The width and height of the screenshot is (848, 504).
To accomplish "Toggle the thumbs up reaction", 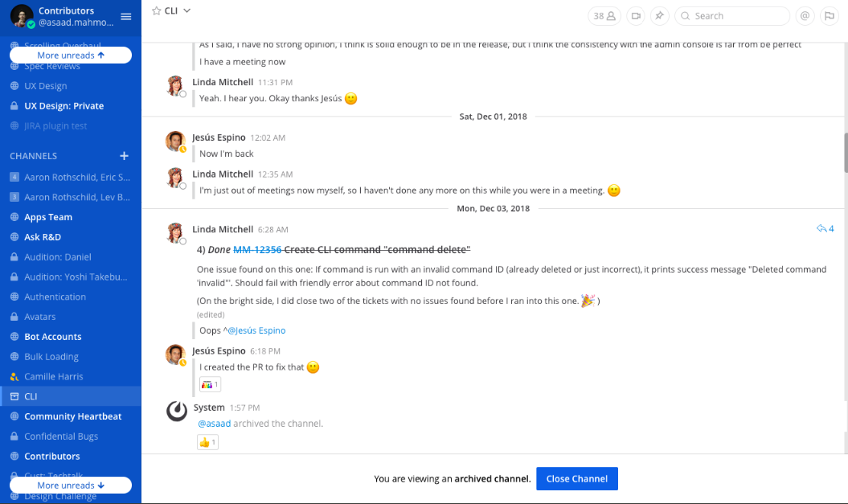I will coord(207,442).
